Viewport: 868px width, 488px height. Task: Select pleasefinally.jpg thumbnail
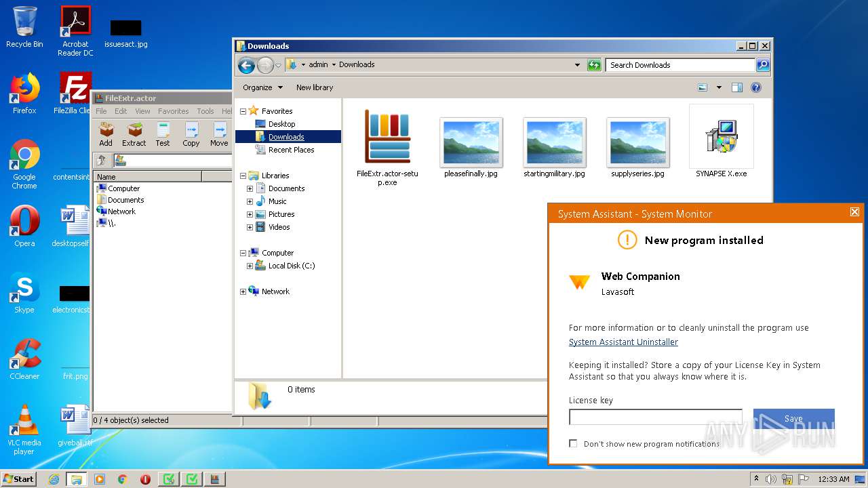click(x=471, y=148)
